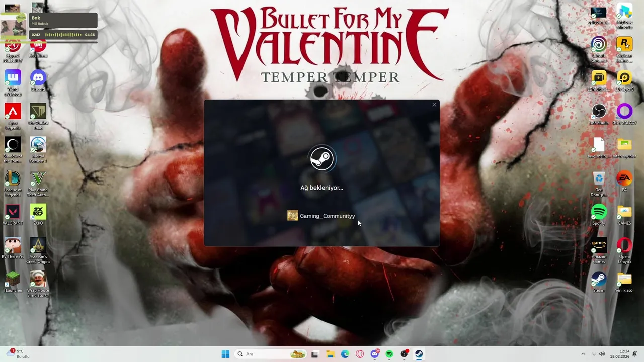Open the OBS Studio desktop shortcut
The height and width of the screenshot is (362, 644).
599,114
